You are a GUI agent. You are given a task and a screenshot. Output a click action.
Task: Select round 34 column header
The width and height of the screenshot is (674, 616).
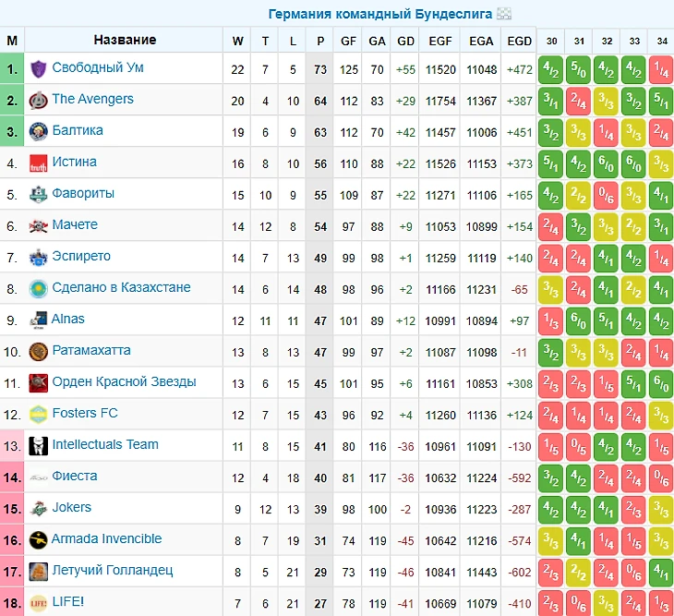[x=661, y=41]
